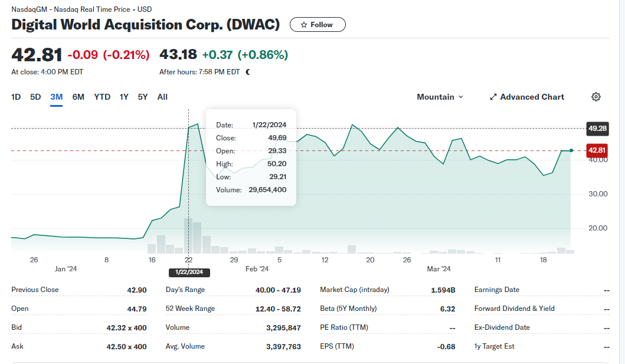Click the Previous Close value 42.90
This screenshot has width=625, height=364.
point(137,290)
